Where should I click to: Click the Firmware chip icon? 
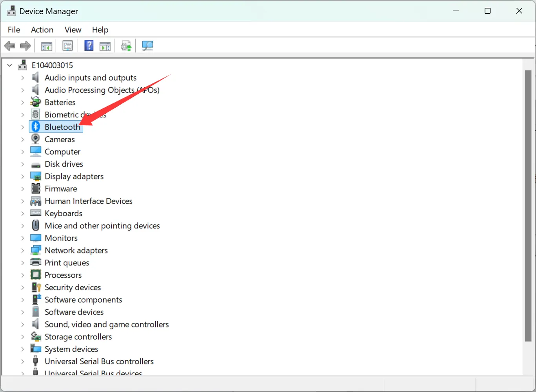coord(36,188)
